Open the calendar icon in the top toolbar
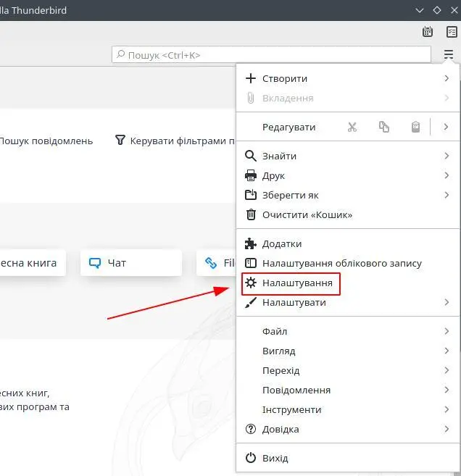Image resolution: width=461 pixels, height=476 pixels. click(x=427, y=31)
